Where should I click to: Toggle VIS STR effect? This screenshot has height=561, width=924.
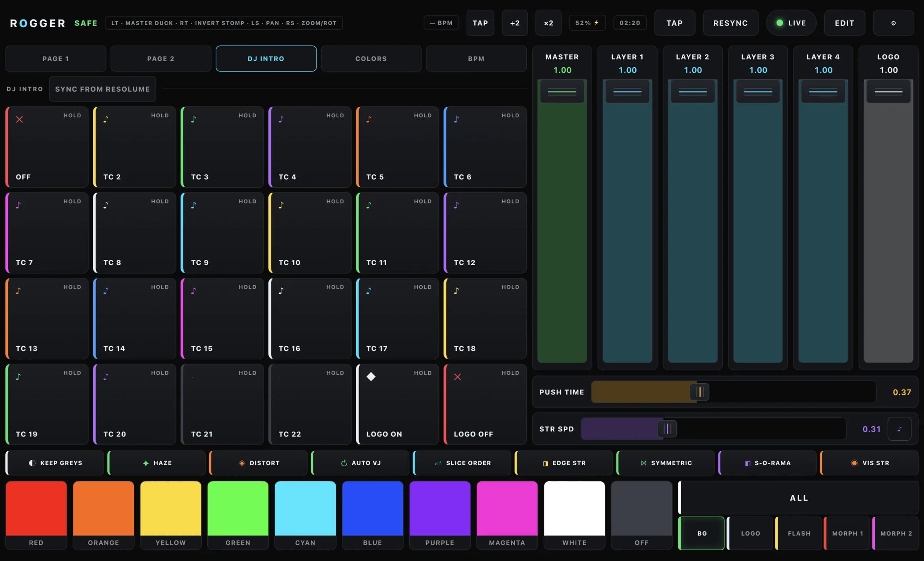click(x=869, y=463)
